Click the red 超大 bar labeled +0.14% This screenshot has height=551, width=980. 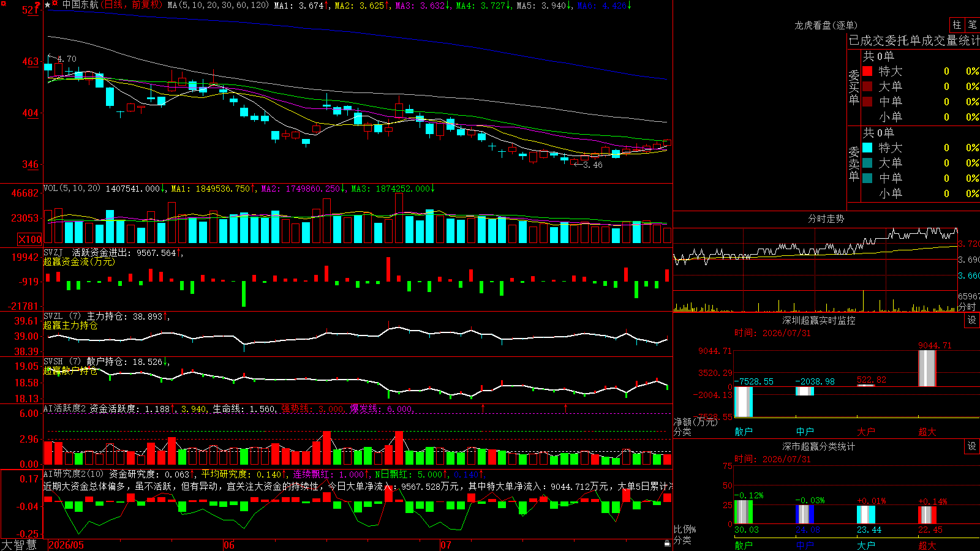pos(927,515)
